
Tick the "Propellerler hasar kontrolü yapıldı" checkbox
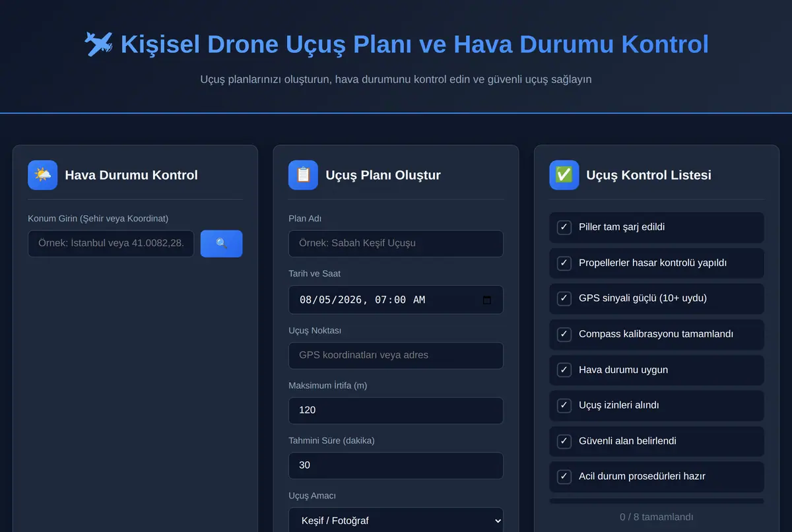pos(564,263)
